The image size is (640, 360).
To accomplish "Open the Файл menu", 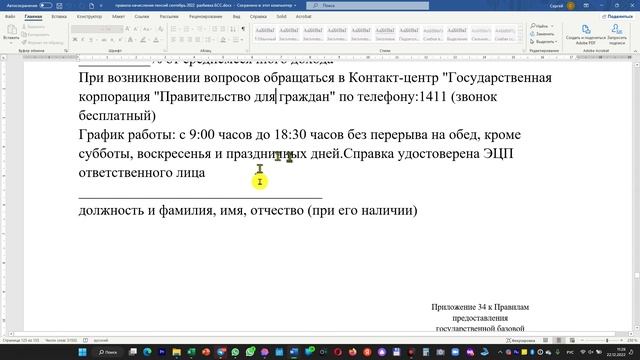I will pyautogui.click(x=10, y=17).
